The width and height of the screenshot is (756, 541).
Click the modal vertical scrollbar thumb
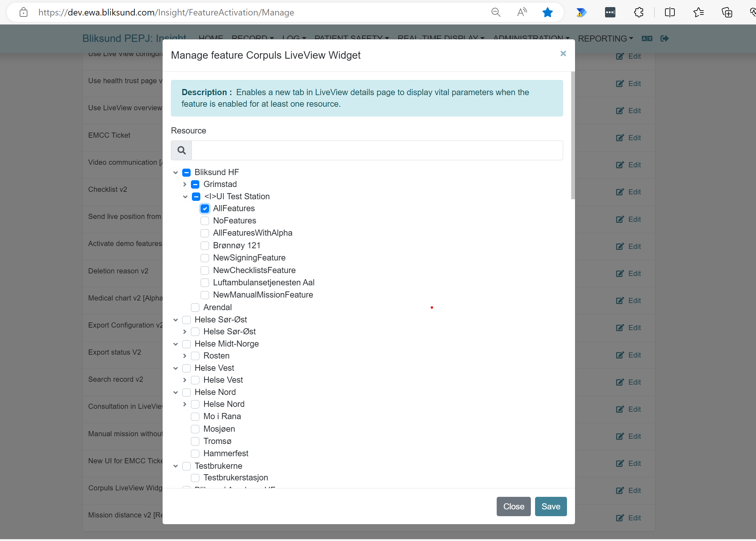[x=573, y=136]
